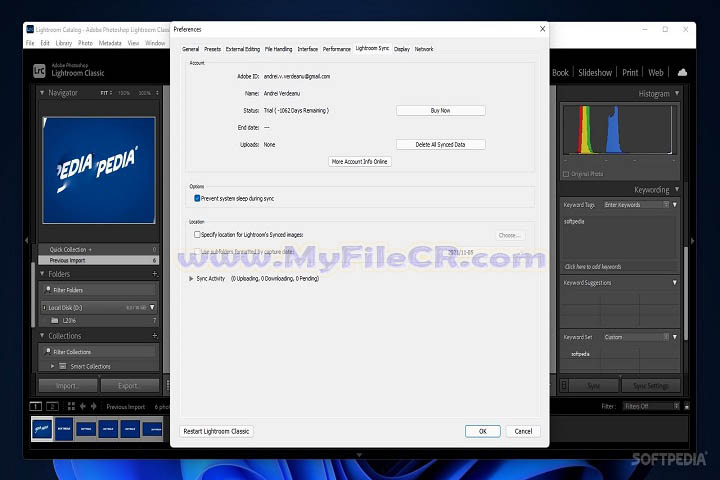
Task: Click the filter lock icon by Filters Off
Action: point(687,406)
